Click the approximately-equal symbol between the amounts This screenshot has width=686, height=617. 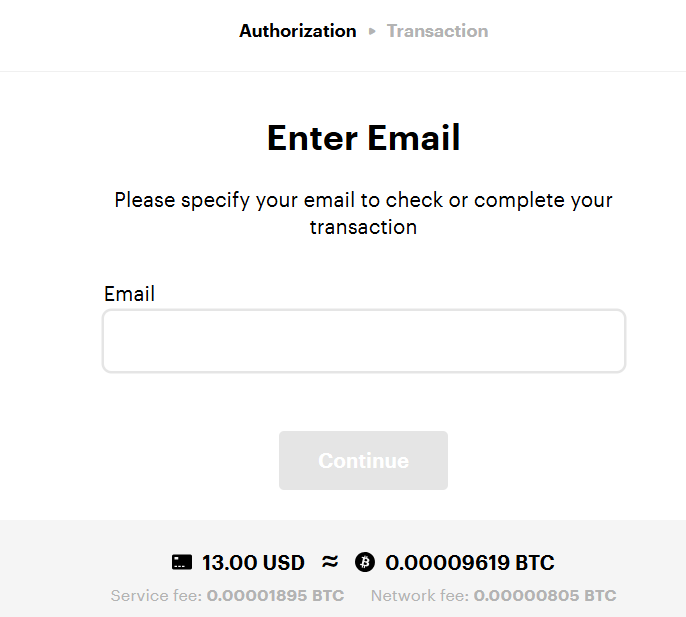point(330,561)
